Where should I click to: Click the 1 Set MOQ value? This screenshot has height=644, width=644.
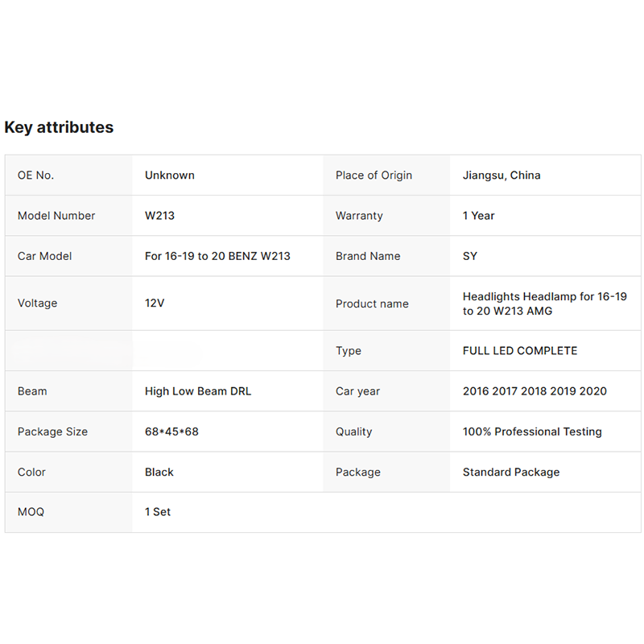(x=158, y=512)
